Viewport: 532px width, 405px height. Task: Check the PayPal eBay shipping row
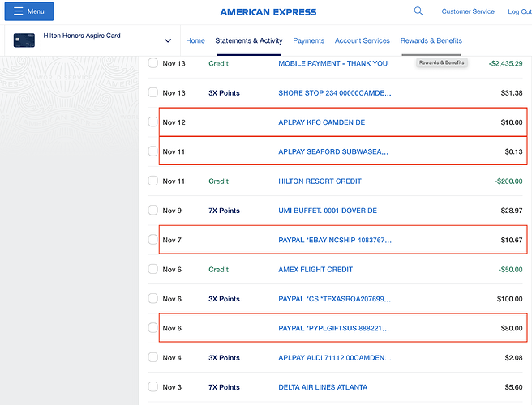tap(153, 240)
